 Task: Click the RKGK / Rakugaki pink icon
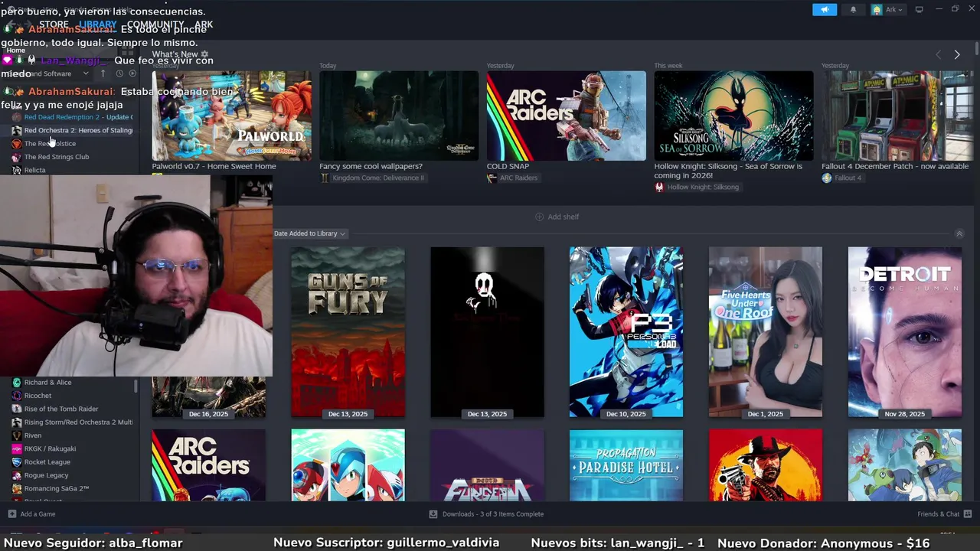pos(17,448)
